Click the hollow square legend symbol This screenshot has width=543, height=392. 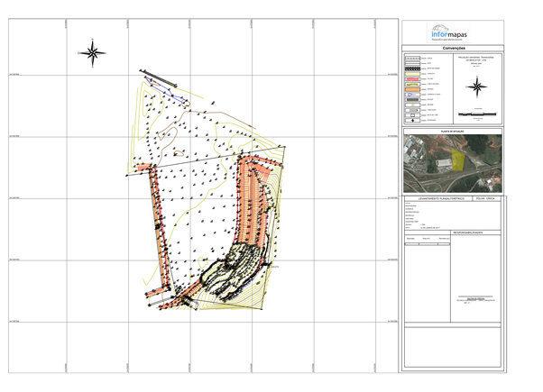click(412, 115)
